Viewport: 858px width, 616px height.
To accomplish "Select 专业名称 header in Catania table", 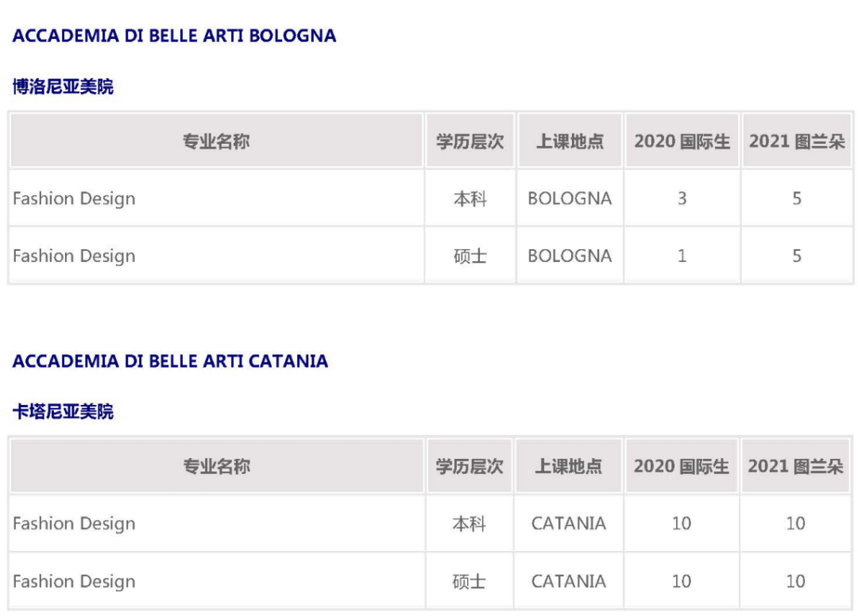I will click(216, 466).
